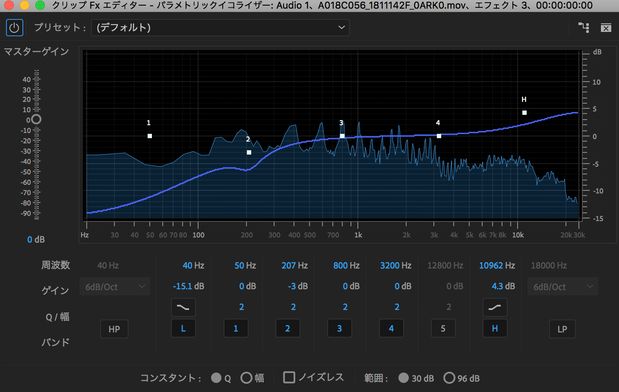Toggle the L low-shelf band button
Image resolution: width=619 pixels, height=392 pixels.
point(183,328)
